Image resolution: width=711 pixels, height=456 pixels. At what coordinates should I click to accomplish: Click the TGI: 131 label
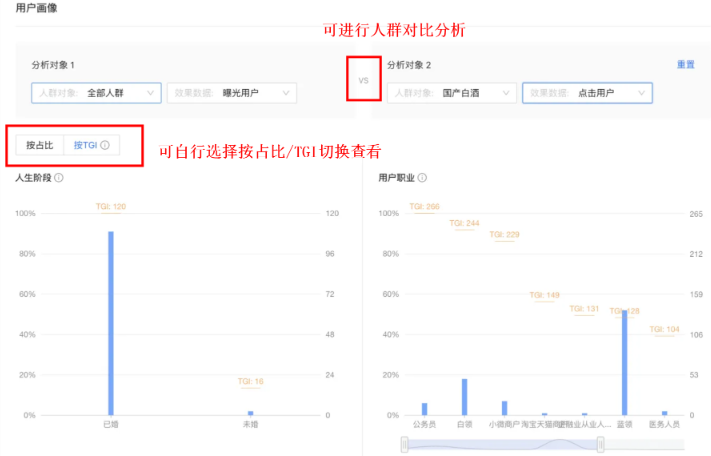click(584, 309)
